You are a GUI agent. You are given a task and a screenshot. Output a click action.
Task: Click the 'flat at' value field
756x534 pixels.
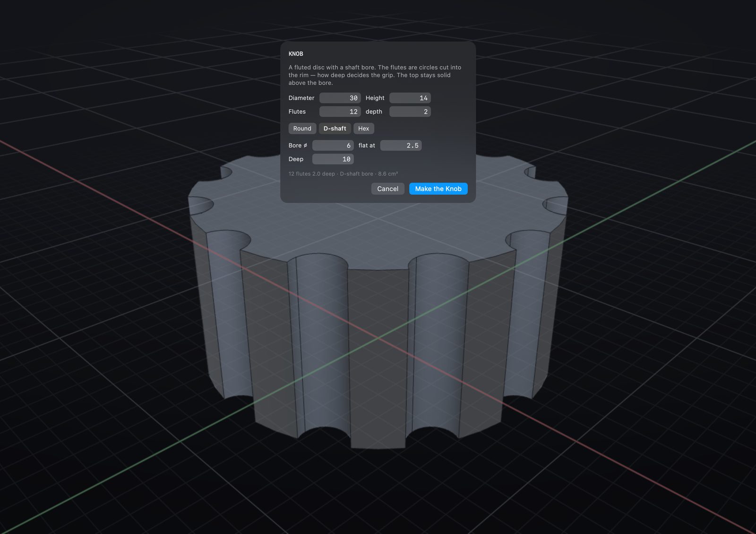(401, 146)
